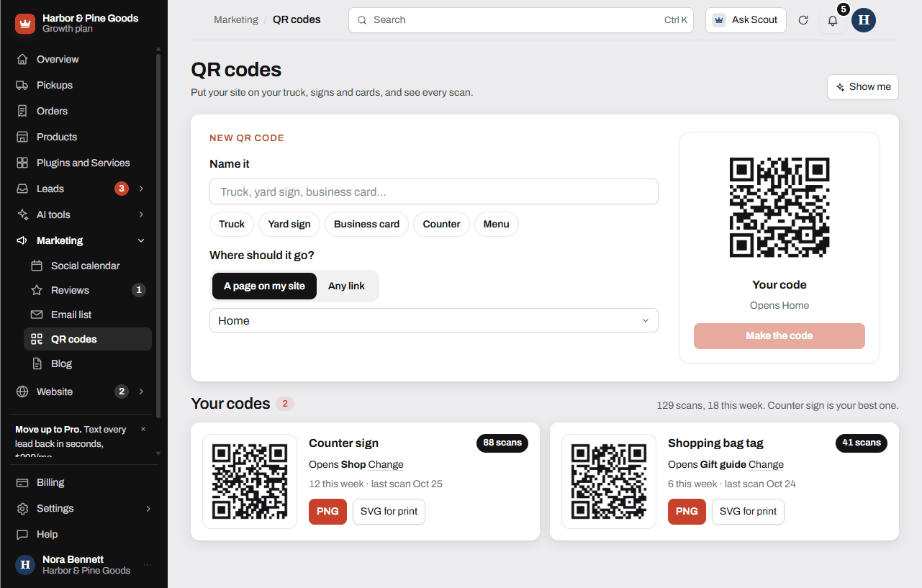This screenshot has height=588, width=922.
Task: Change the Shopping bag tag destination
Action: (x=766, y=464)
